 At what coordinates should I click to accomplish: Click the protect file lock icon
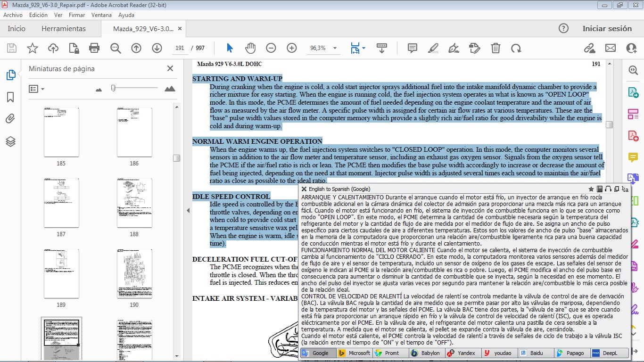pyautogui.click(x=74, y=48)
